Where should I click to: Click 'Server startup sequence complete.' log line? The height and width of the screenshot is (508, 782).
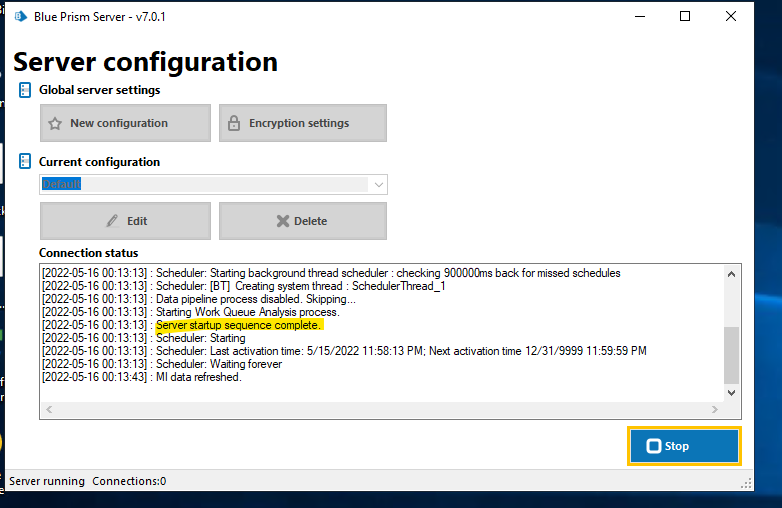[238, 325]
